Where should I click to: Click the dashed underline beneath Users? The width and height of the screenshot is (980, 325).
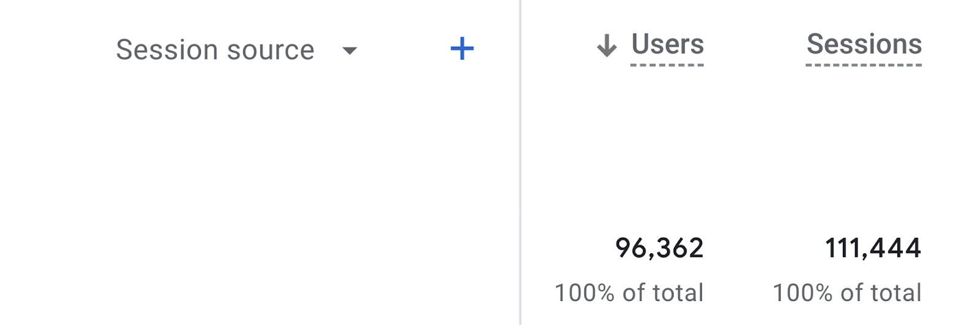(x=667, y=64)
